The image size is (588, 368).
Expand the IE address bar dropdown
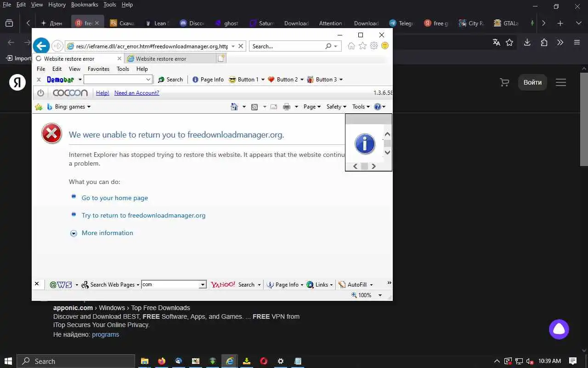click(233, 46)
